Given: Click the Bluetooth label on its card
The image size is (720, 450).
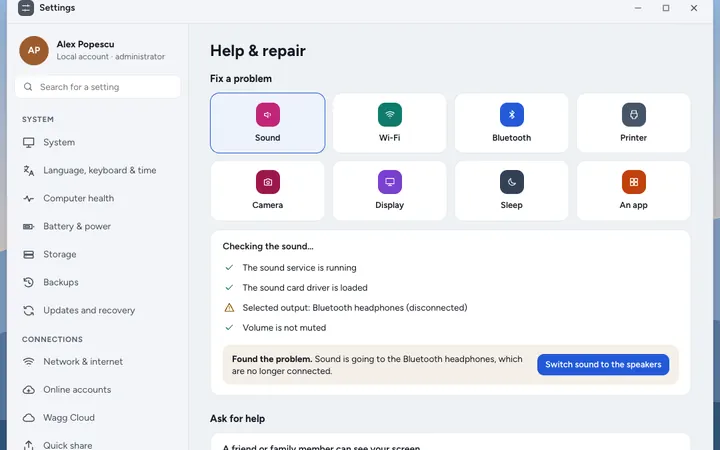Looking at the screenshot, I should point(512,138).
